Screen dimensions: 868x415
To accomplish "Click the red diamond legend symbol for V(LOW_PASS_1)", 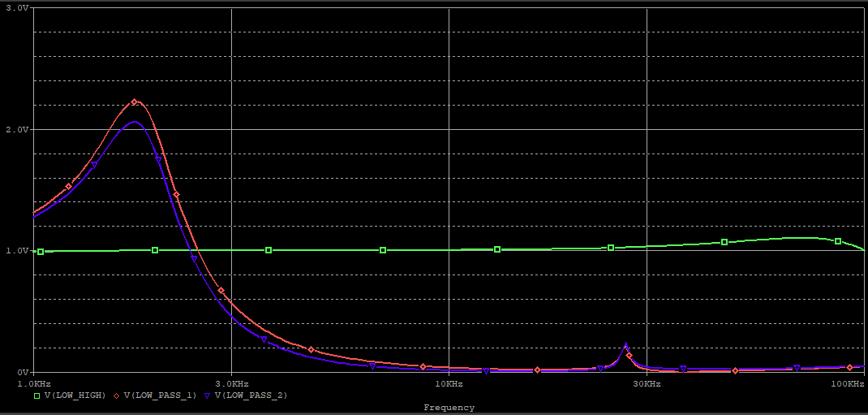I will (x=117, y=396).
